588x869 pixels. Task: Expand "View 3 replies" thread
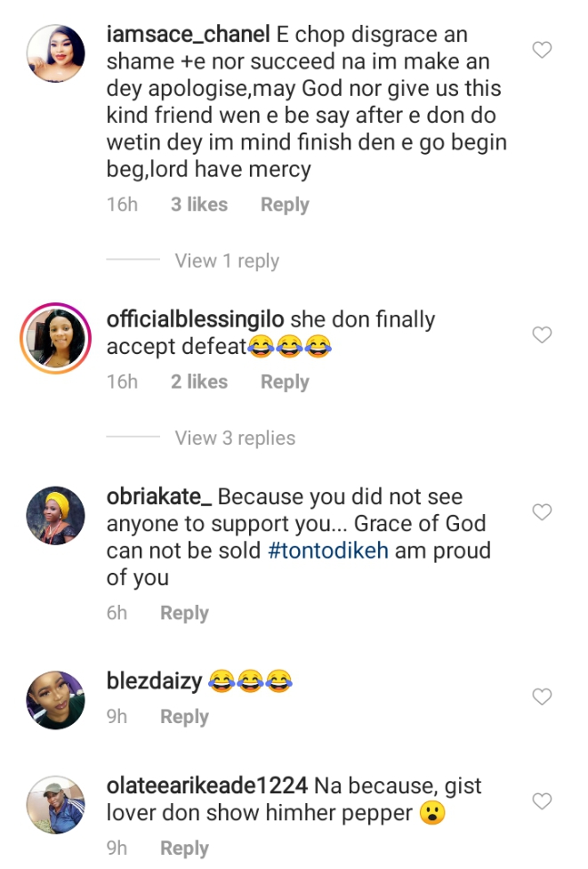[235, 438]
